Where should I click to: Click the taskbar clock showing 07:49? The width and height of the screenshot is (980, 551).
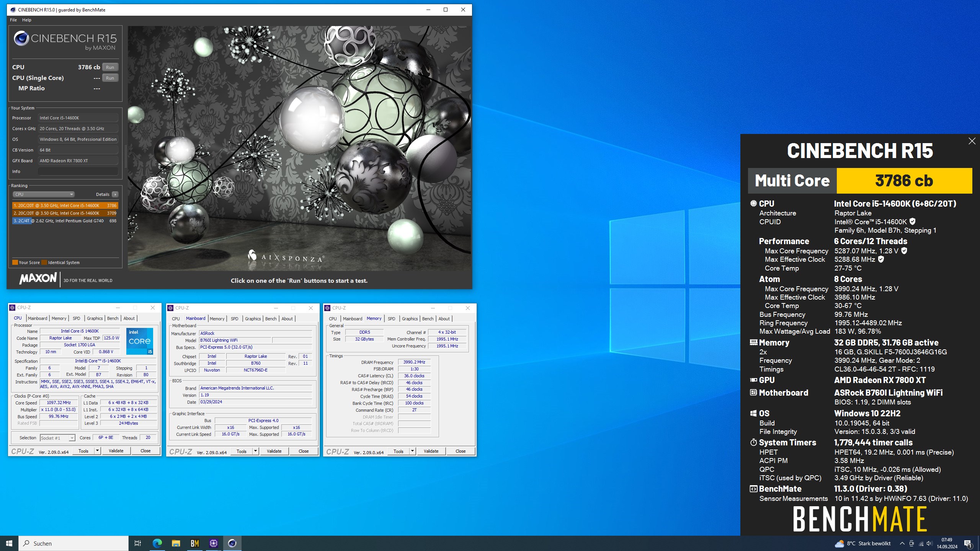(x=947, y=543)
